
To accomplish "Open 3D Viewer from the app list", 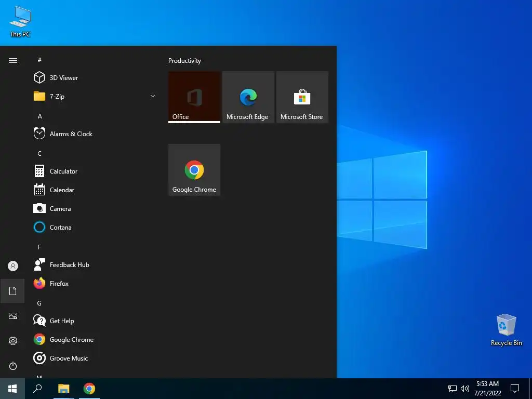I will pyautogui.click(x=95, y=78).
